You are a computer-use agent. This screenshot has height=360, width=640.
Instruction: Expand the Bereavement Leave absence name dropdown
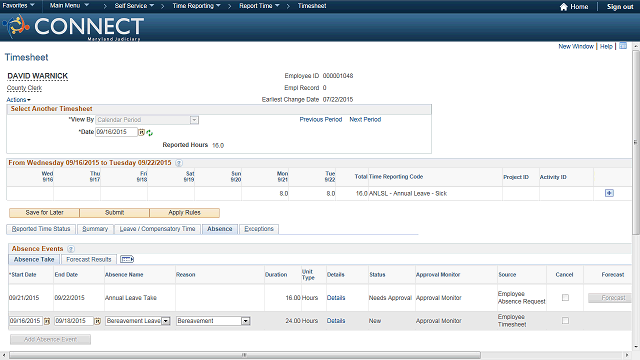pyautogui.click(x=166, y=321)
